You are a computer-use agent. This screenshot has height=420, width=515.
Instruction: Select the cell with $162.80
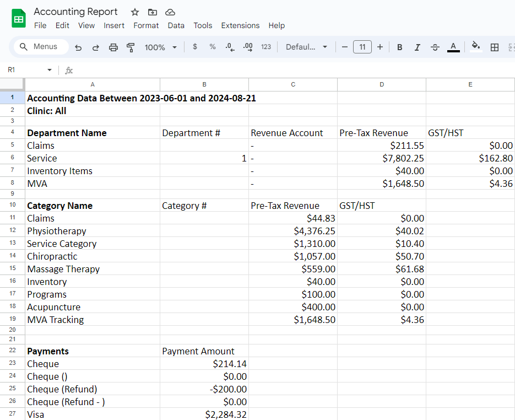[470, 158]
